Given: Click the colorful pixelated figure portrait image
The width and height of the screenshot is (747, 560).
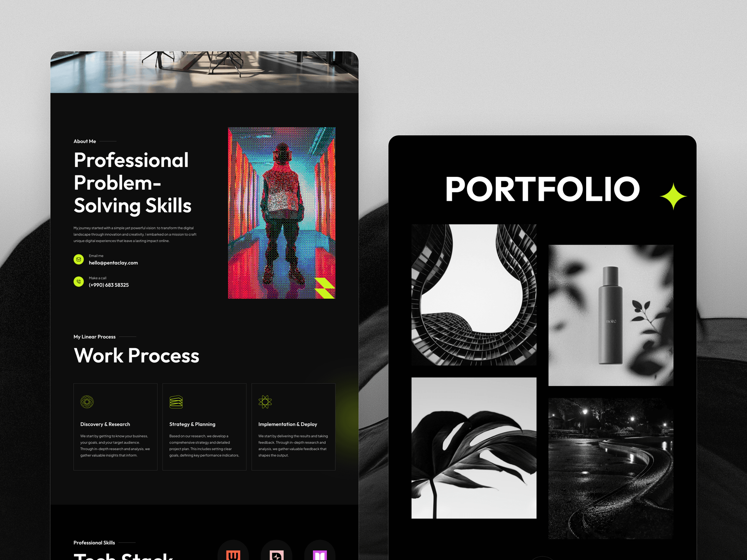Looking at the screenshot, I should tap(282, 213).
